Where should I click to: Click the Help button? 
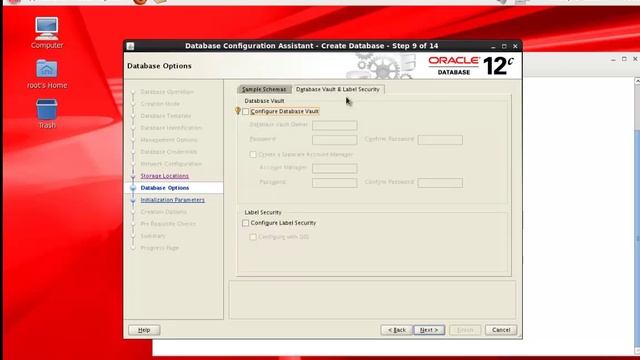click(x=144, y=330)
